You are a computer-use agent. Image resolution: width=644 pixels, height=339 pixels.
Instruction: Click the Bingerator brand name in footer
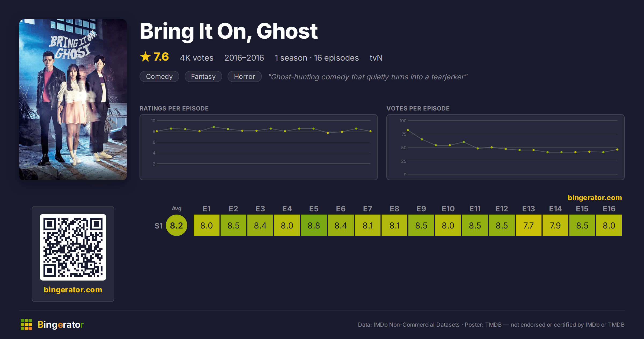pyautogui.click(x=61, y=325)
